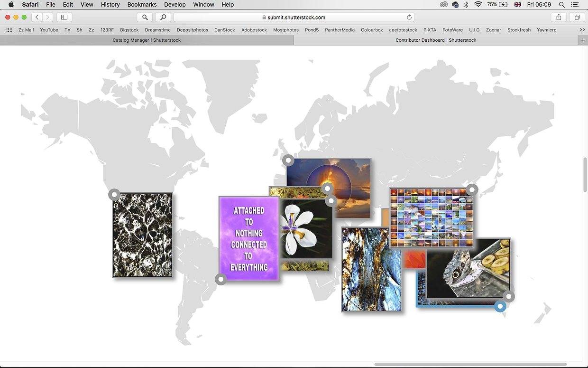Click the pin on the marble texture photo
588x368 pixels.
114,194
